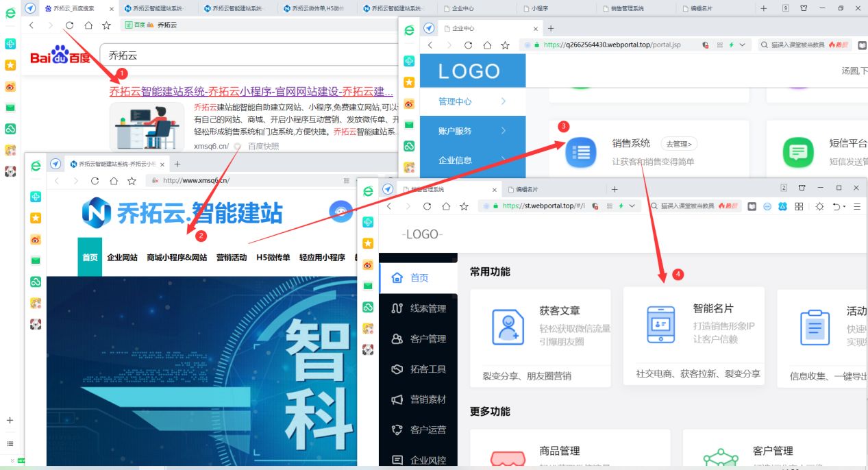
Task: Open the address dropdown arrow in the 企业中心 window
Action: [742, 45]
